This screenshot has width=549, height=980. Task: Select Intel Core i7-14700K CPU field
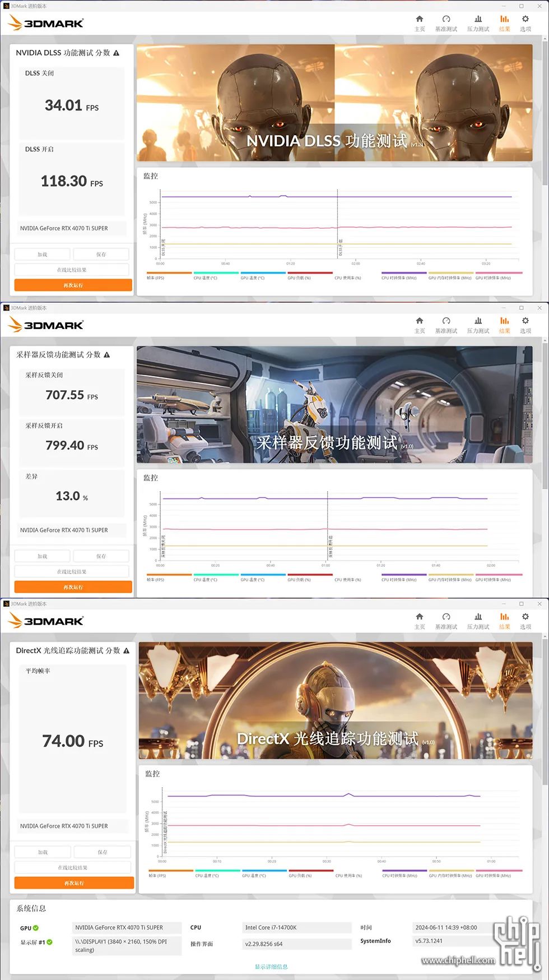(x=297, y=928)
